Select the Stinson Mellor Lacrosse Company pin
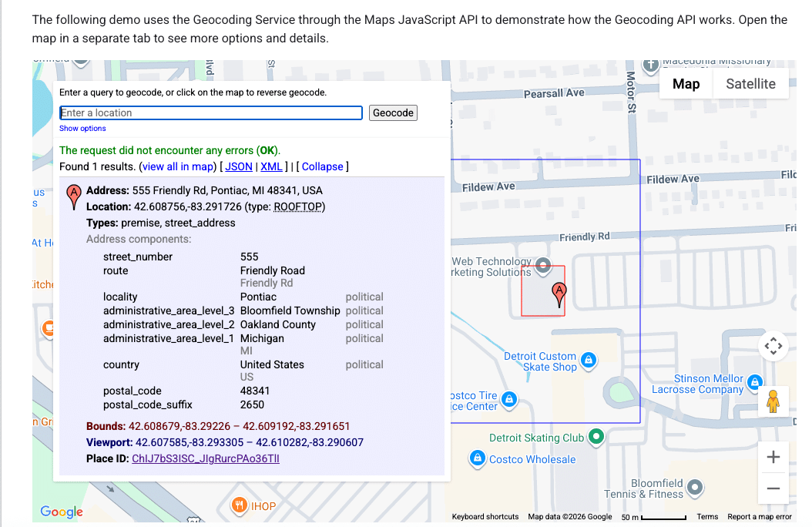Viewport: 812px width, 527px height. 755,383
